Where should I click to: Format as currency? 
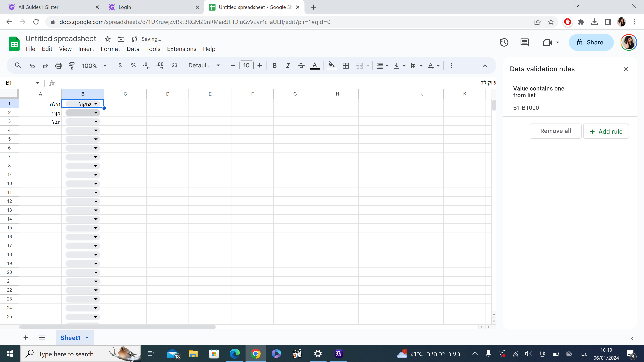tap(120, 66)
